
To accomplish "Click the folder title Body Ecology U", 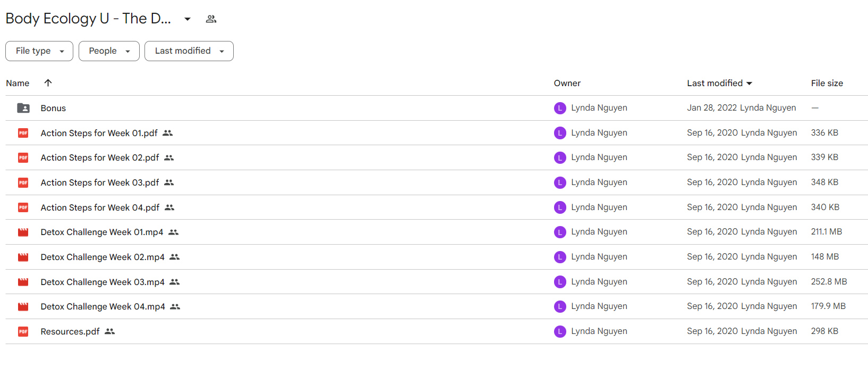I will (88, 19).
